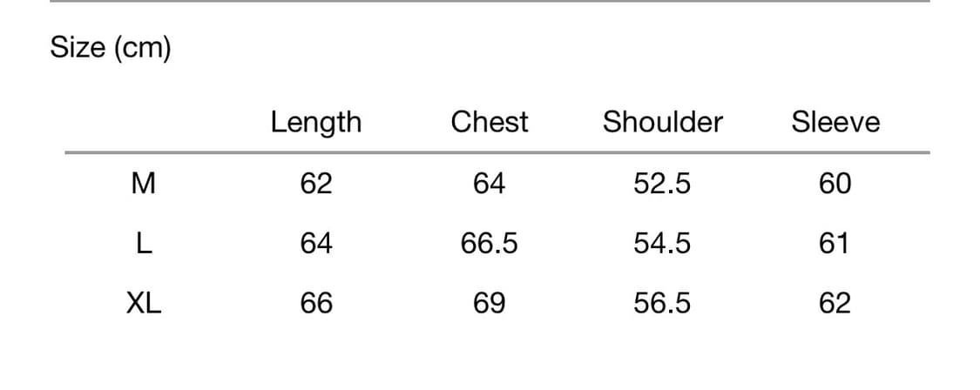
Task: Select the Sleeve column header
Action: click(835, 122)
